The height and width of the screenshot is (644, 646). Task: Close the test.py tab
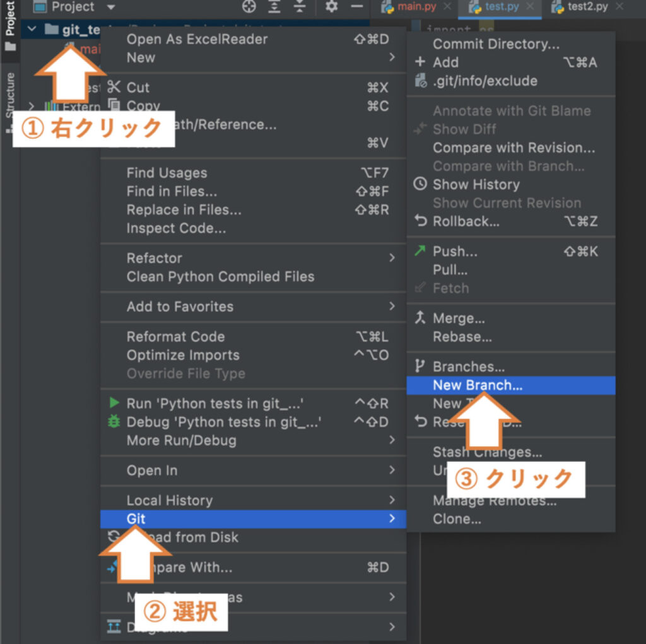tap(530, 7)
